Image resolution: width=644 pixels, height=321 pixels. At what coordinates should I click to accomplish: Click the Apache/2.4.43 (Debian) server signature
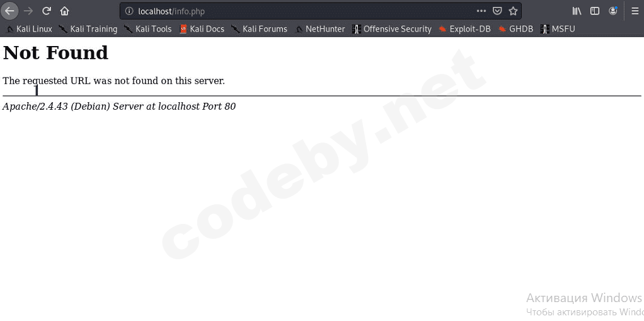point(119,107)
